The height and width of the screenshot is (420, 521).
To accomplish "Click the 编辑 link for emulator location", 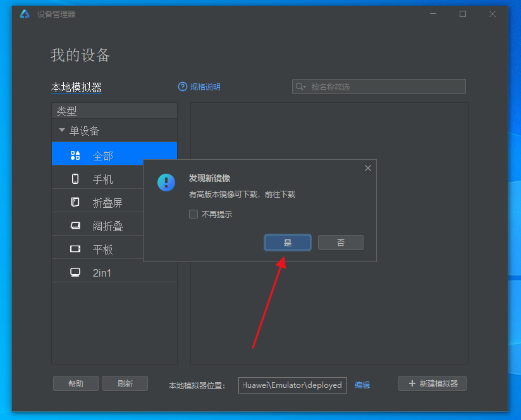I will [x=362, y=385].
